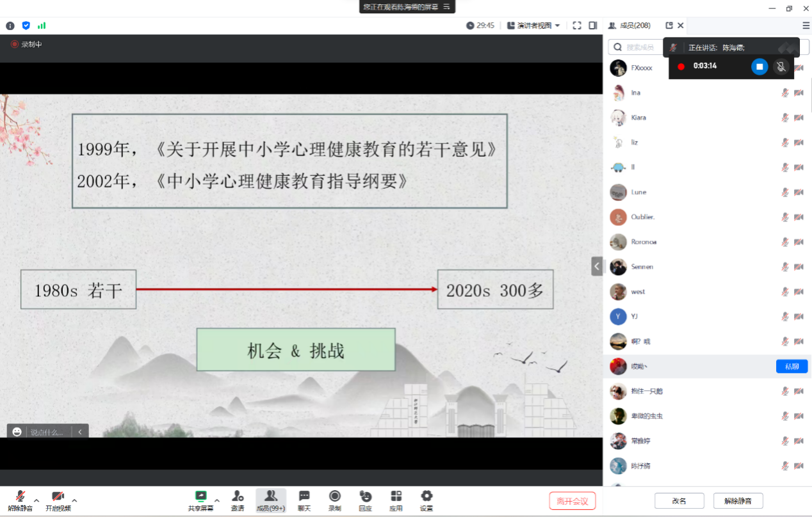Viewport: 812px width, 517px height.
Task: Open the hamburger menu at top right
Action: 806,26
